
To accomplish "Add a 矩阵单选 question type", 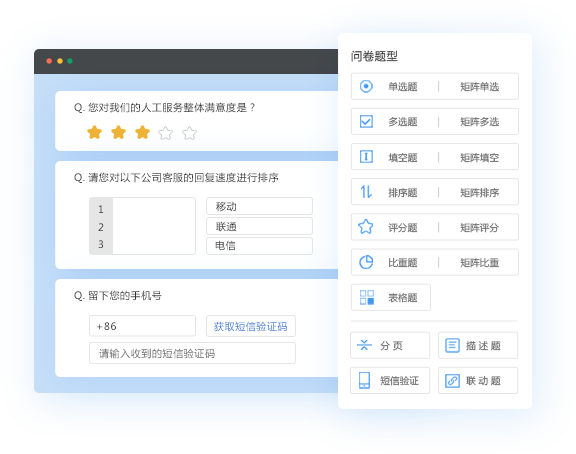I will (479, 86).
